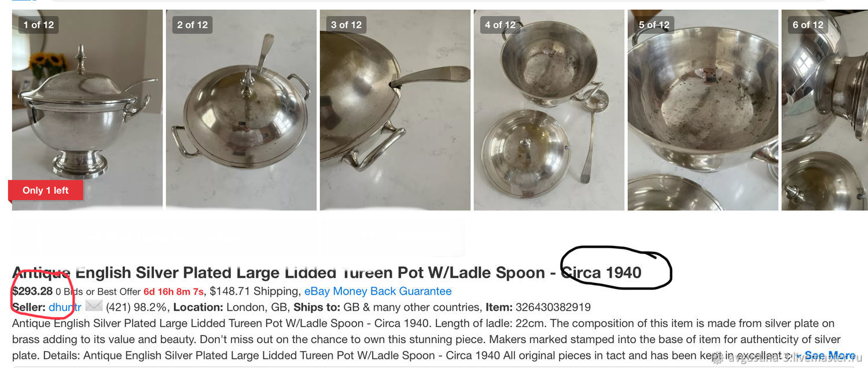Open eBay Money Back Guarantee link
Image resolution: width=868 pixels, height=368 pixels.
(378, 291)
